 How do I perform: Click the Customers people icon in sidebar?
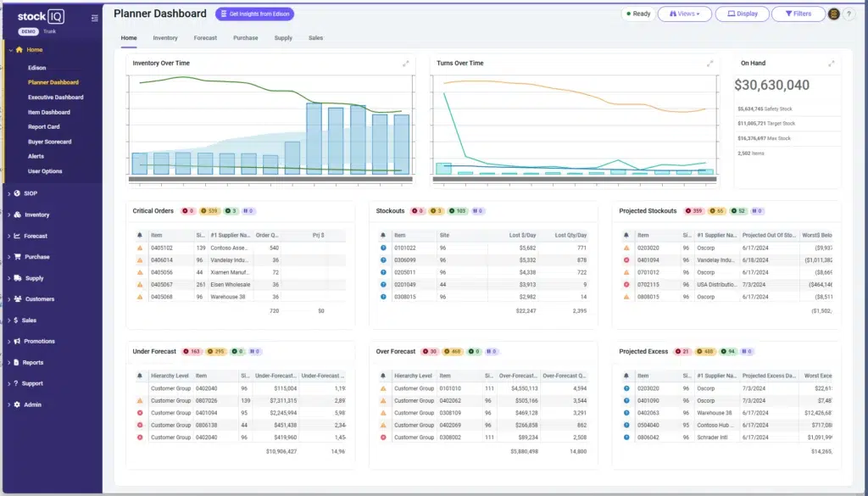pyautogui.click(x=18, y=299)
